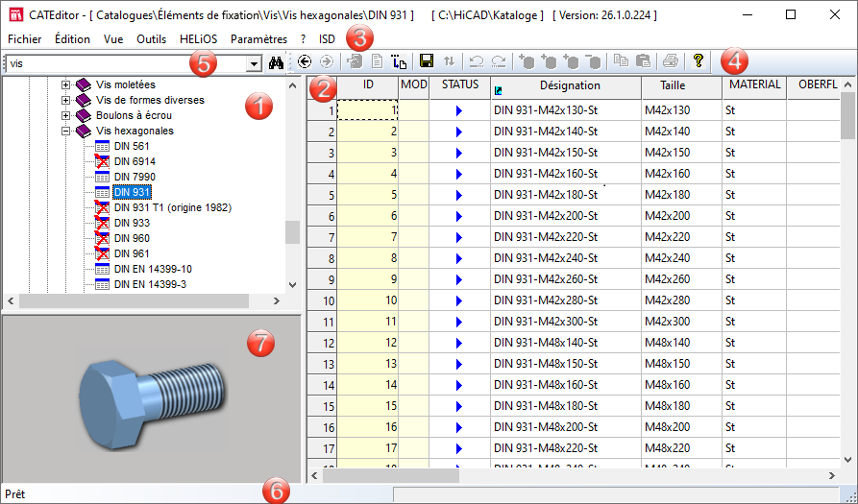The height and width of the screenshot is (504, 858).
Task: Click the sort up-down arrows icon
Action: [449, 61]
